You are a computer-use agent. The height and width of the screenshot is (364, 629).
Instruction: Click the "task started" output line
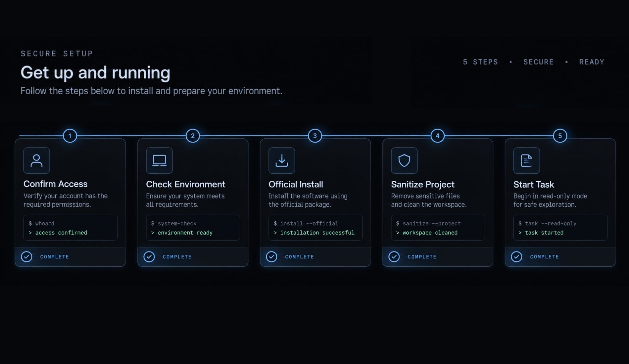[541, 233]
